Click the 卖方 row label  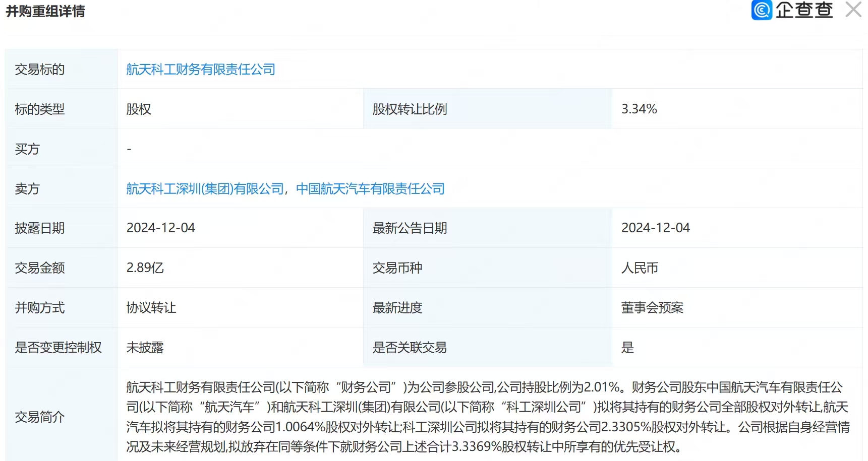click(27, 189)
